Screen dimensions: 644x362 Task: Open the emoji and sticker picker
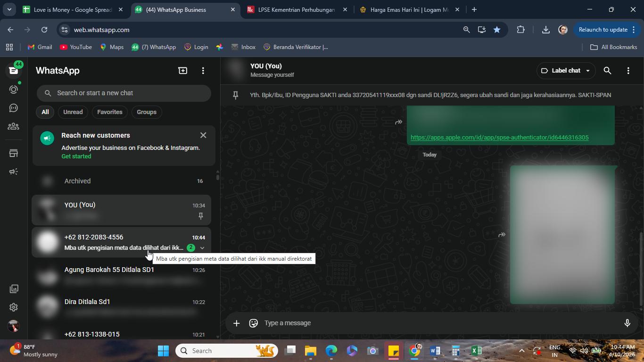[x=254, y=323]
